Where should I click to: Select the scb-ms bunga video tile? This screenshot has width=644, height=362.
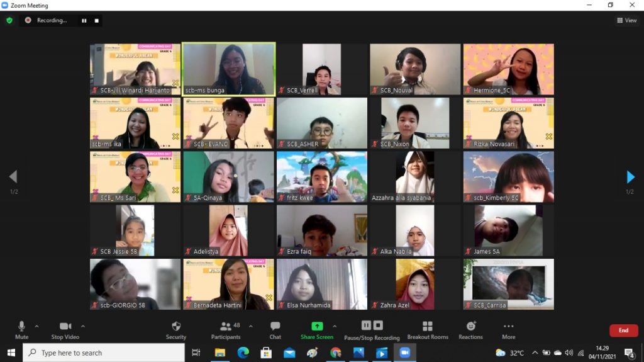229,69
